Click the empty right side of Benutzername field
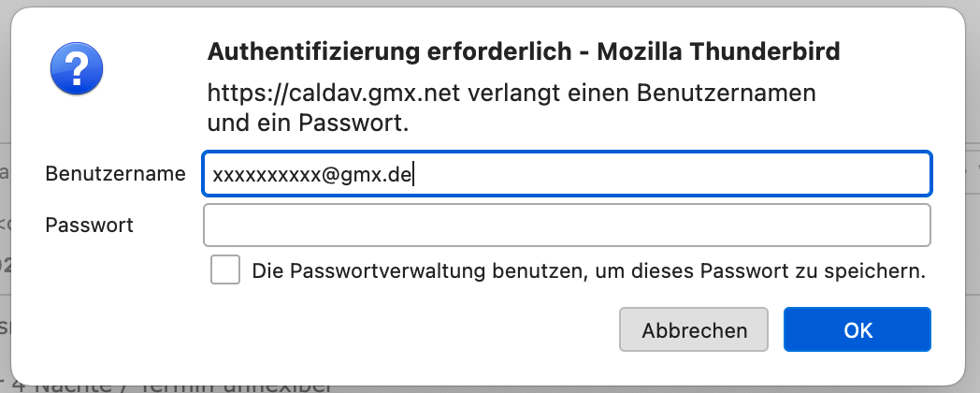The height and width of the screenshot is (393, 980). click(x=748, y=174)
